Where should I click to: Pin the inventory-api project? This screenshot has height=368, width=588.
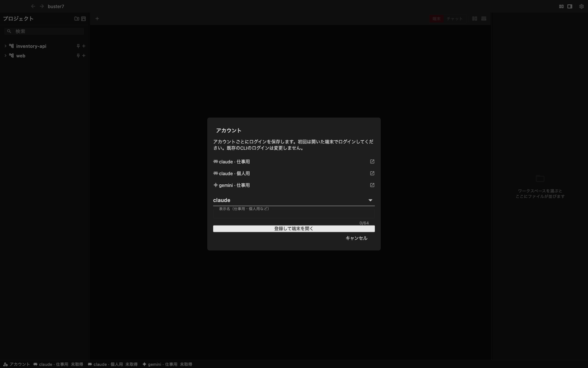tap(78, 46)
